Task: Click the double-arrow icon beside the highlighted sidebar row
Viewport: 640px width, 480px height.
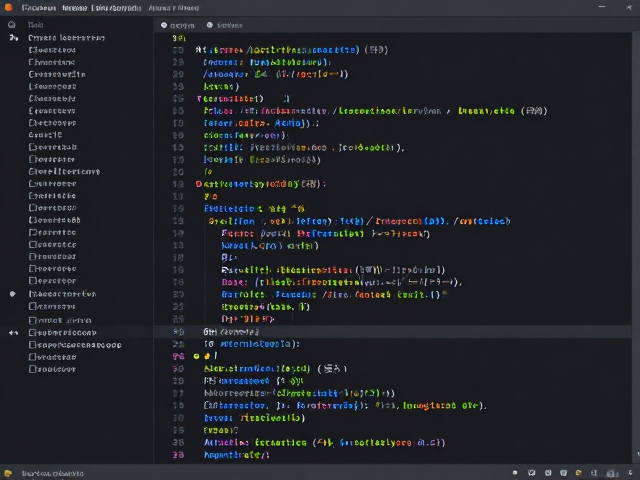Action: coord(13,333)
